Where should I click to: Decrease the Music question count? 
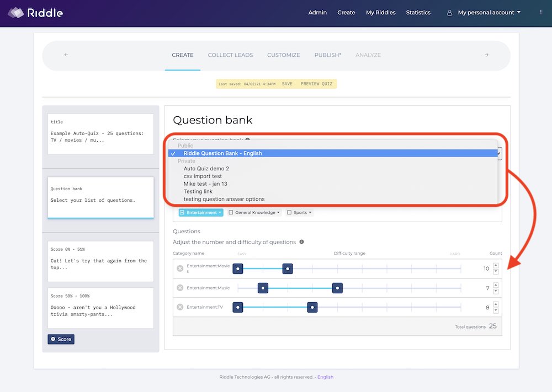tap(496, 291)
